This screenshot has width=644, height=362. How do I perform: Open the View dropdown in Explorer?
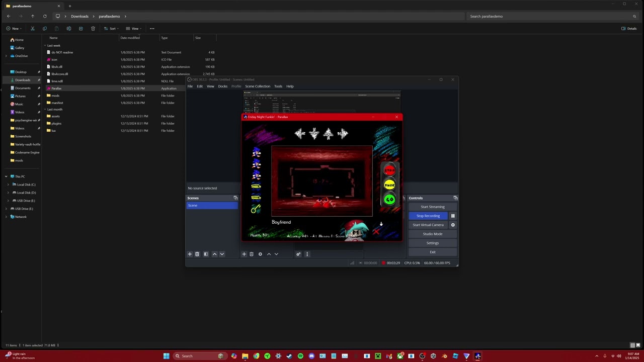(x=133, y=29)
